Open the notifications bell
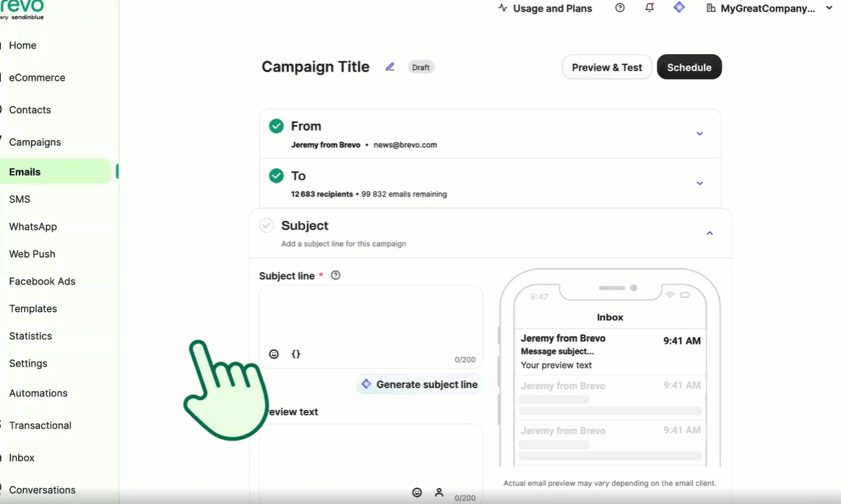Viewport: 841px width, 504px height. click(650, 7)
